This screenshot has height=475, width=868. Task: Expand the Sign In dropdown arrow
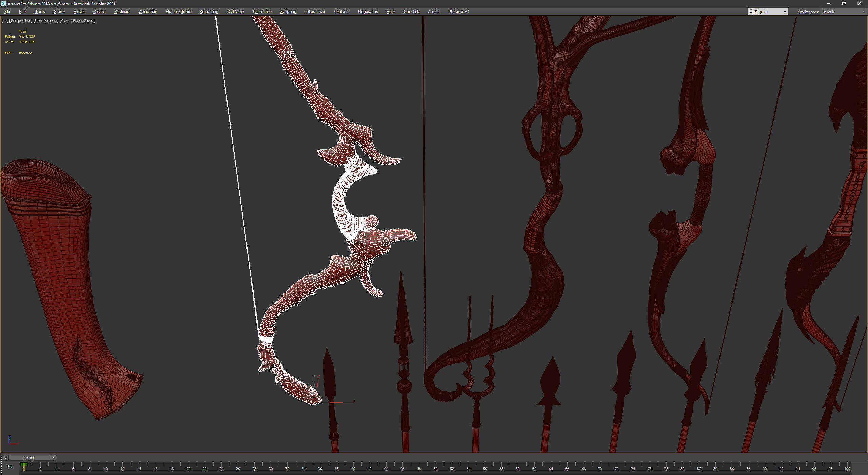tap(785, 12)
